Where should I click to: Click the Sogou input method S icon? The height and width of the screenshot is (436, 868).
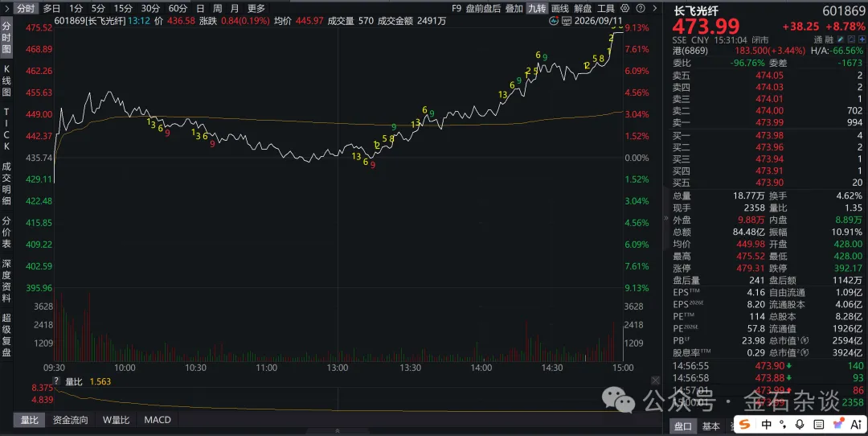pyautogui.click(x=744, y=425)
